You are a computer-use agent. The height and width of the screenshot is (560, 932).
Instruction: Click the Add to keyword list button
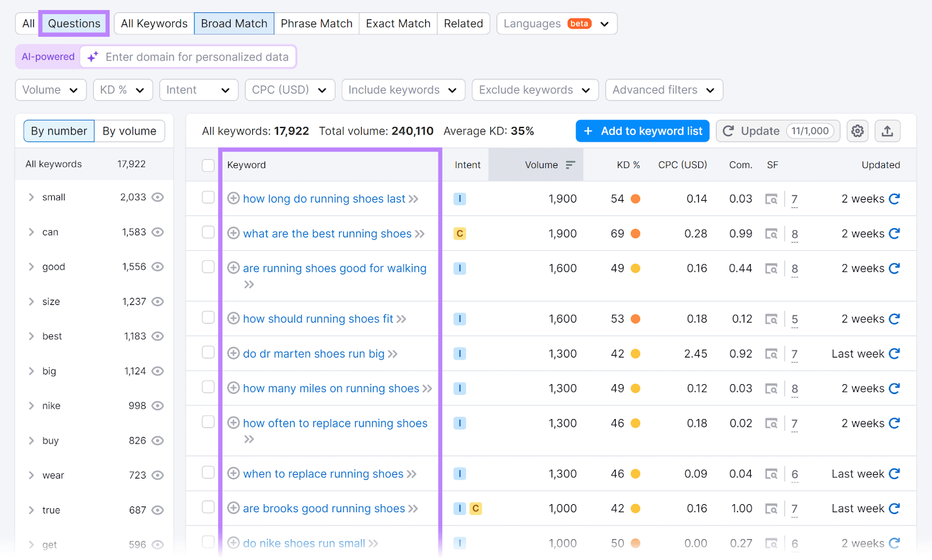click(x=642, y=131)
